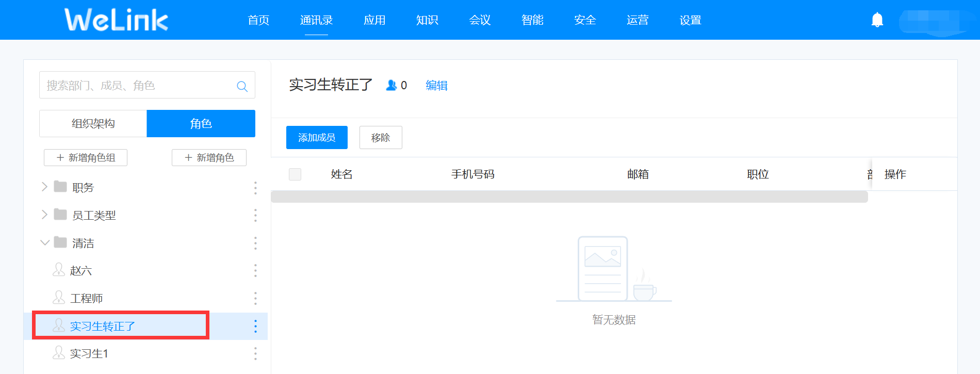
Task: Click the search magnifier icon
Action: [242, 86]
